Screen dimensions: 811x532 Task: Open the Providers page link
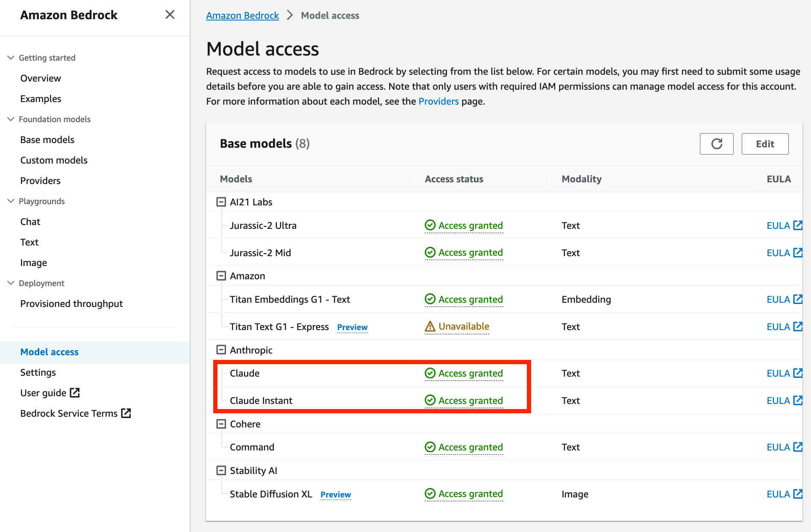click(438, 101)
